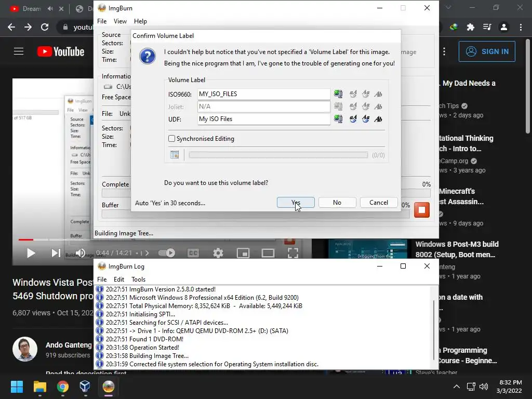Open the Ando Ganteng channel name link

69,345
